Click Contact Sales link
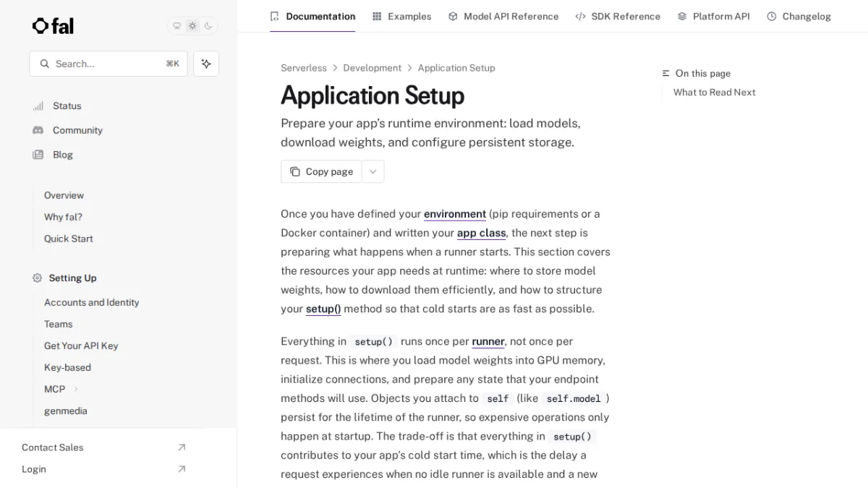 [53, 448]
